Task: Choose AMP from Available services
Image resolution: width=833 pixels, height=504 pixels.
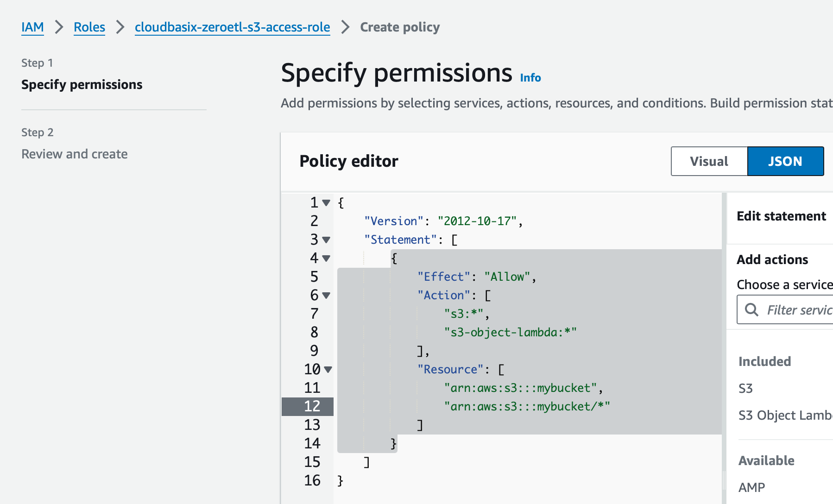Action: coord(751,487)
